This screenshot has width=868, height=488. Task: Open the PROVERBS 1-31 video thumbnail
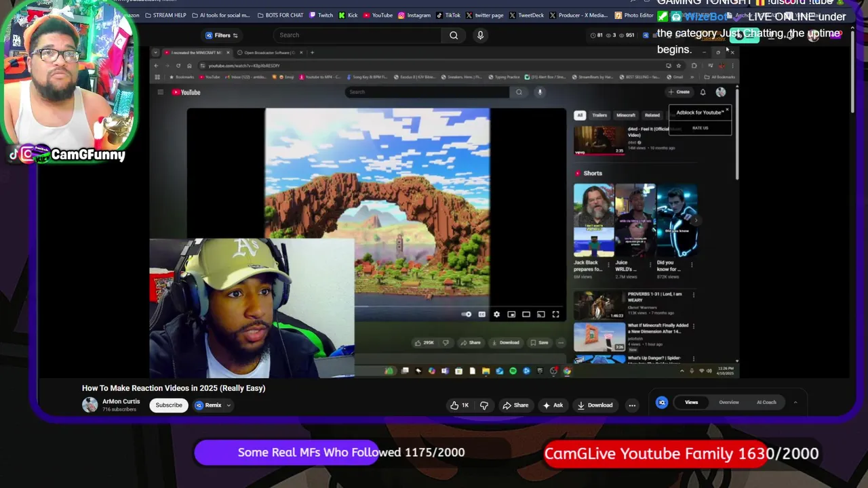pyautogui.click(x=599, y=305)
